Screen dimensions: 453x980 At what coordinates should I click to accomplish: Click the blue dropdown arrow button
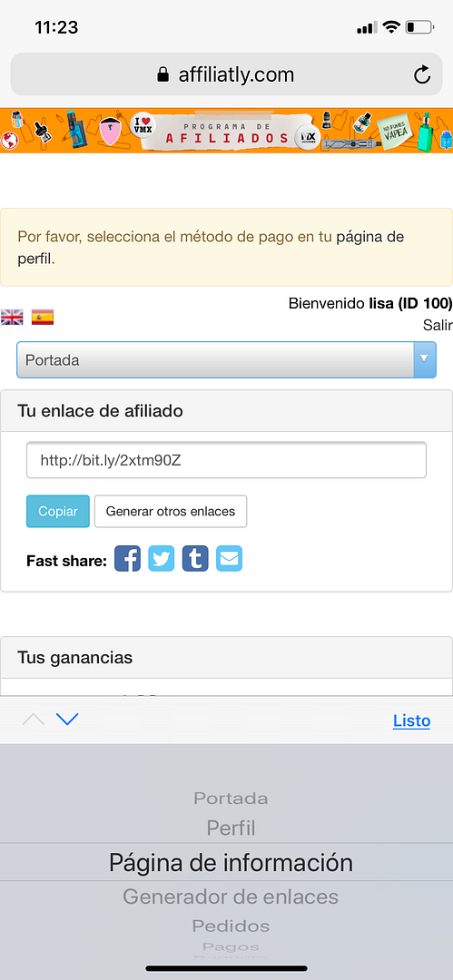coord(424,359)
